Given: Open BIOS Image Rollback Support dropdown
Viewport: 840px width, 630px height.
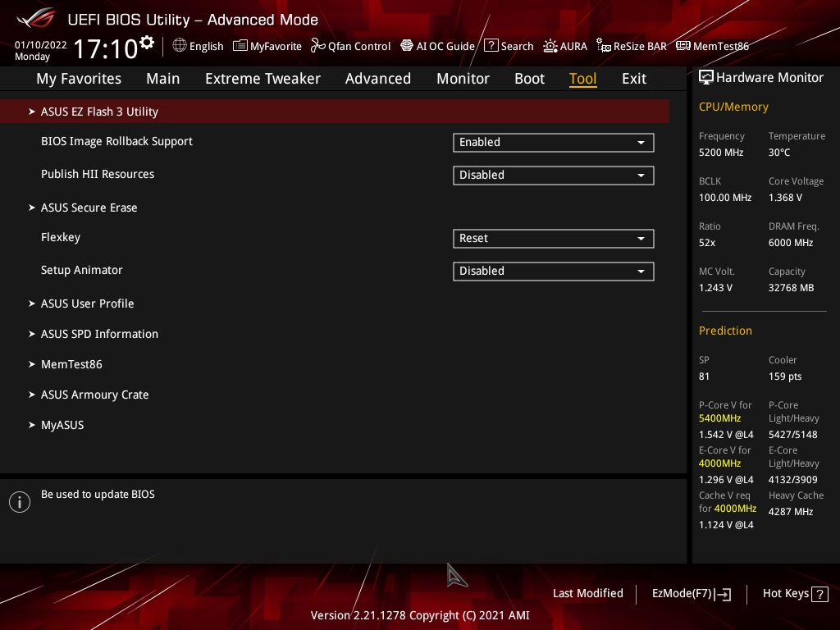Looking at the screenshot, I should point(554,143).
